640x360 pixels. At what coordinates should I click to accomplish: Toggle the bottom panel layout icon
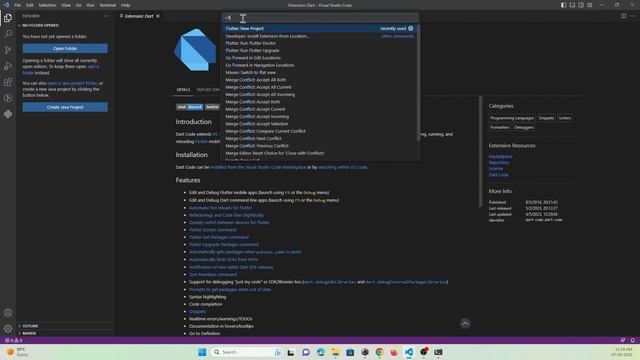(572, 5)
